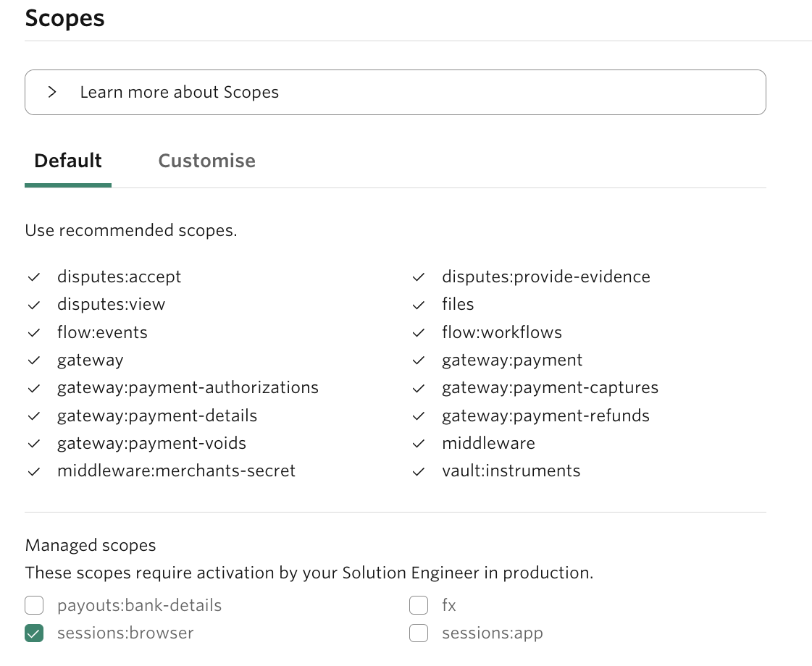Click the checkmark beside disputes:provide-evidence
Screen dimensions: 812x666
[418, 277]
